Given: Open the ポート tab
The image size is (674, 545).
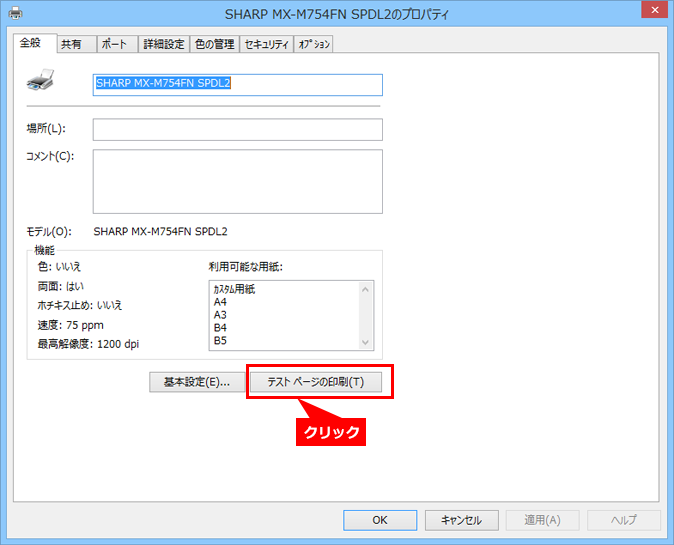Looking at the screenshot, I should click(x=113, y=44).
